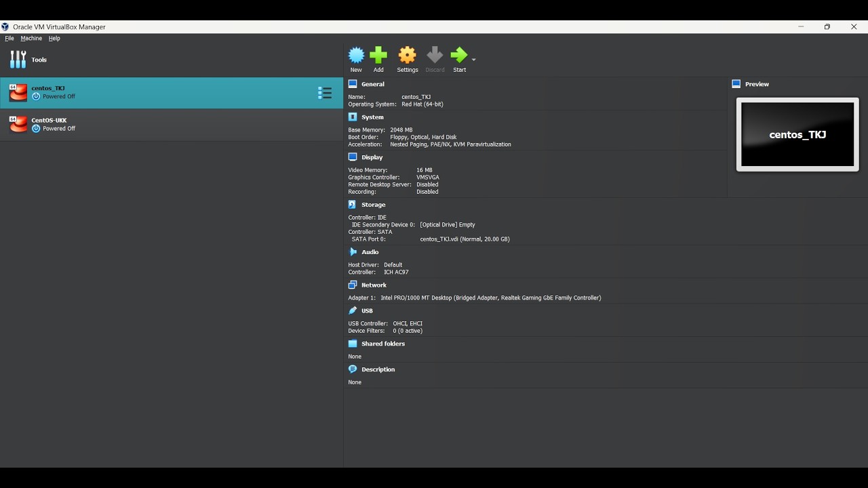Click the Description speech bubble icon

click(353, 369)
